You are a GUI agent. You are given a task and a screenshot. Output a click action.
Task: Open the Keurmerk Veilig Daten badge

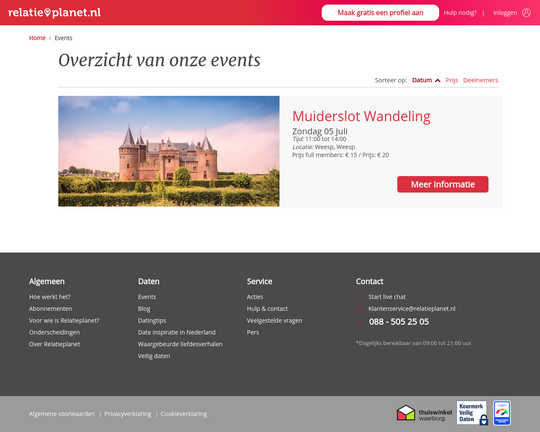[472, 413]
